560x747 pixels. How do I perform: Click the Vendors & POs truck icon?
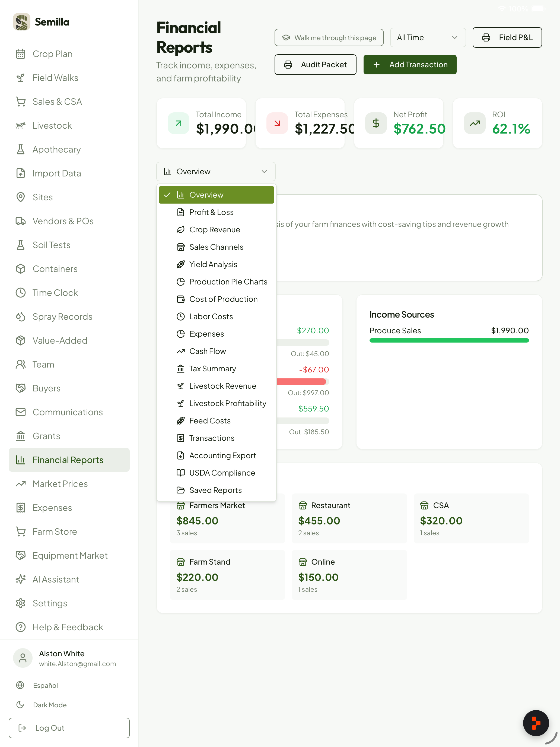tap(21, 221)
